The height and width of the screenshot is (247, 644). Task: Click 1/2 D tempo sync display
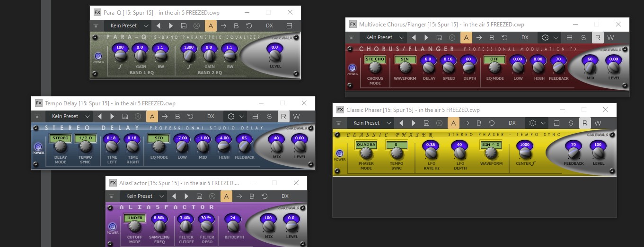85,138
